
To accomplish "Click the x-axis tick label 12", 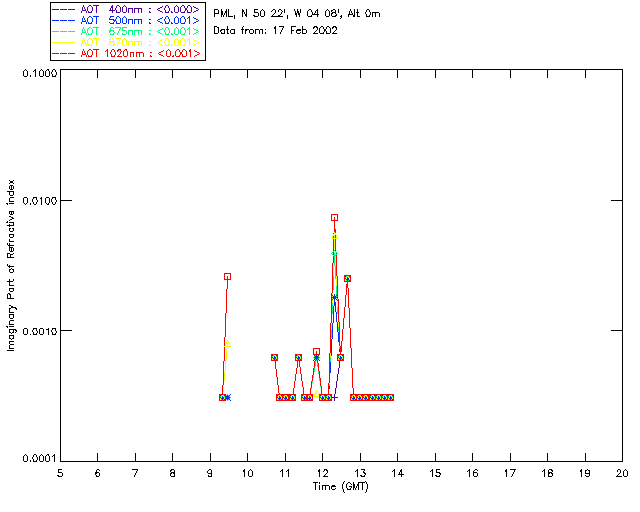I will pyautogui.click(x=322, y=473).
